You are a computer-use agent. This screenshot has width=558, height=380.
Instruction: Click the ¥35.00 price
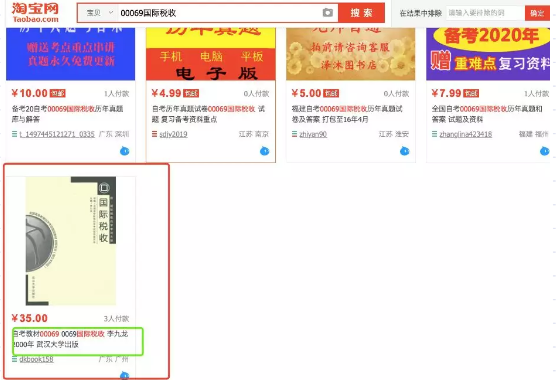[x=30, y=318]
